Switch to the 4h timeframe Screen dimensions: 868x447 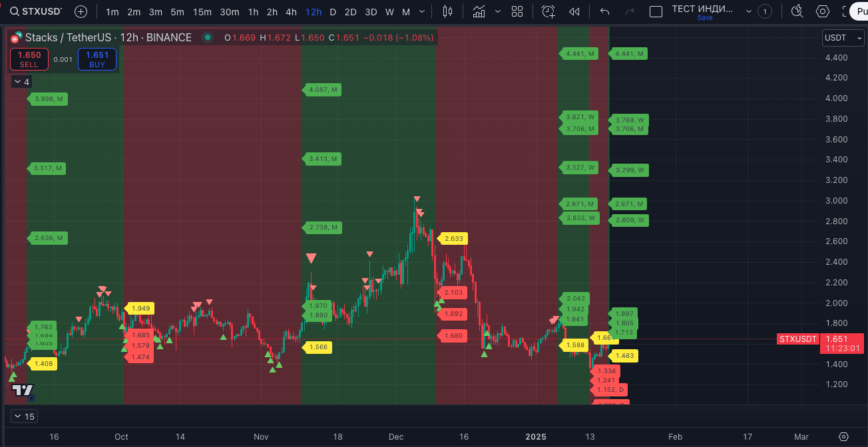click(291, 11)
